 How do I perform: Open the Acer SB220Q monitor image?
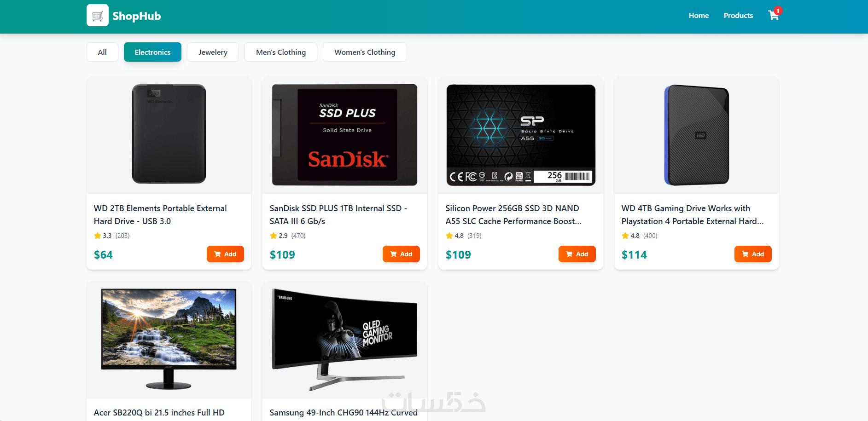point(169,340)
